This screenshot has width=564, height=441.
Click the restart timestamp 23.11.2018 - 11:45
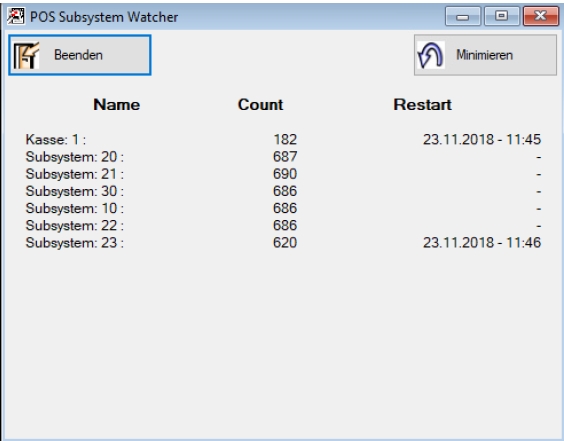coord(482,140)
